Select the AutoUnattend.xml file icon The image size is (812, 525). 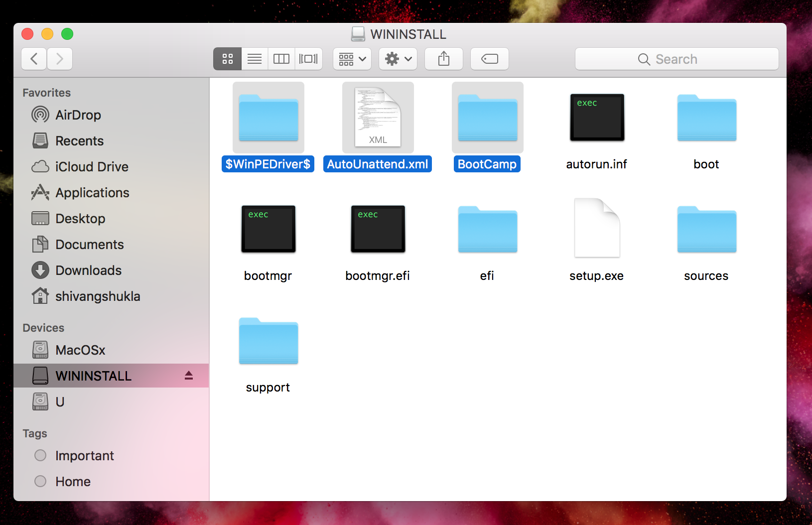(x=378, y=118)
